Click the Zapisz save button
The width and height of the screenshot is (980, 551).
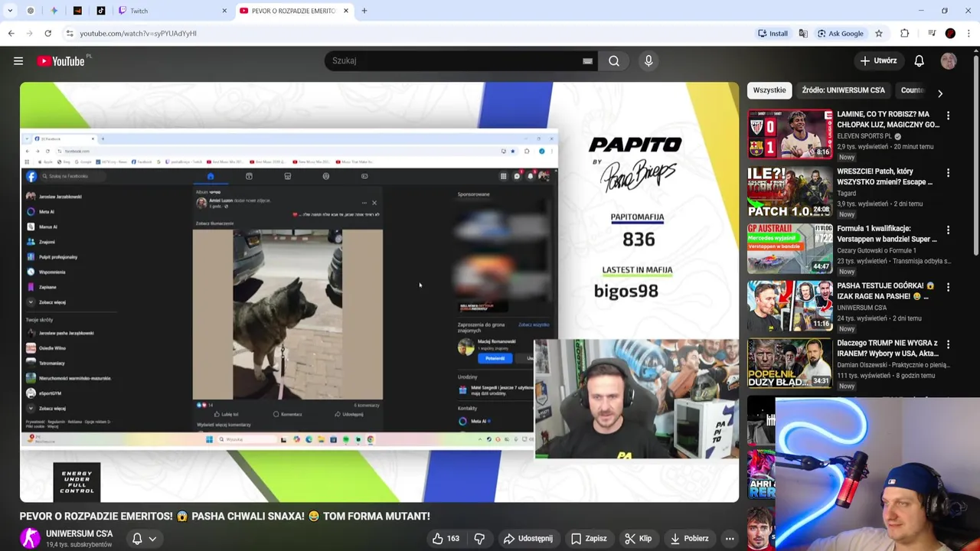[x=589, y=539]
